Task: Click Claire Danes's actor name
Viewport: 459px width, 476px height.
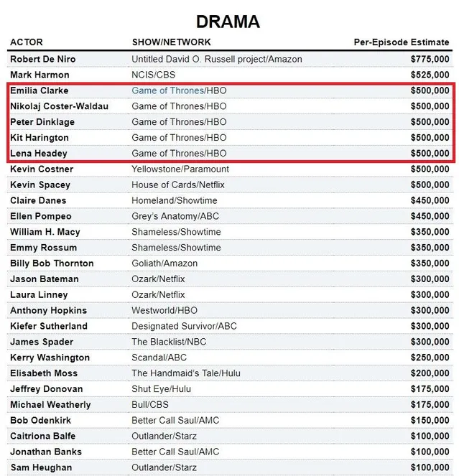Action: coord(38,200)
